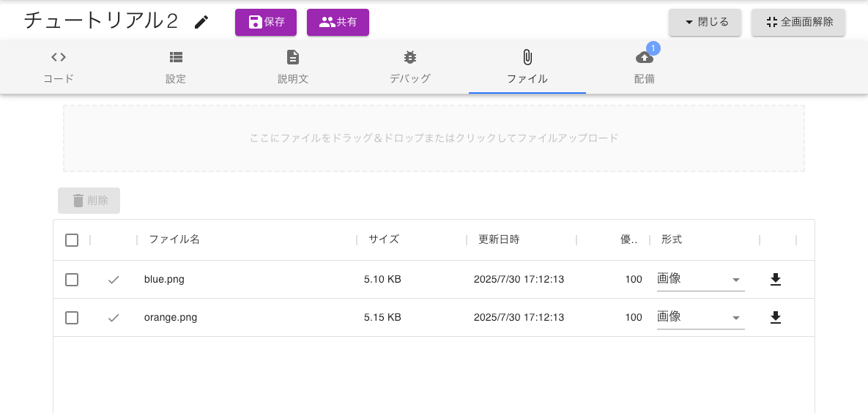Tick the checkbox for orange.png
868x413 pixels.
(72, 317)
